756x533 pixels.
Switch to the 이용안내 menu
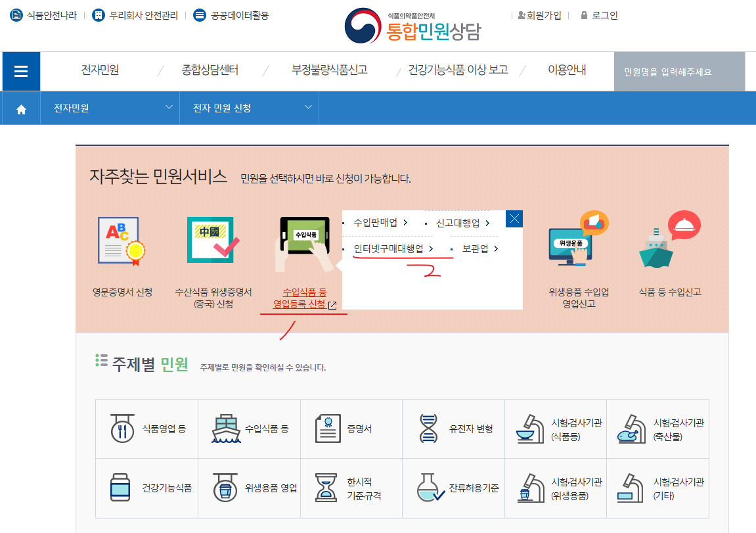(566, 69)
